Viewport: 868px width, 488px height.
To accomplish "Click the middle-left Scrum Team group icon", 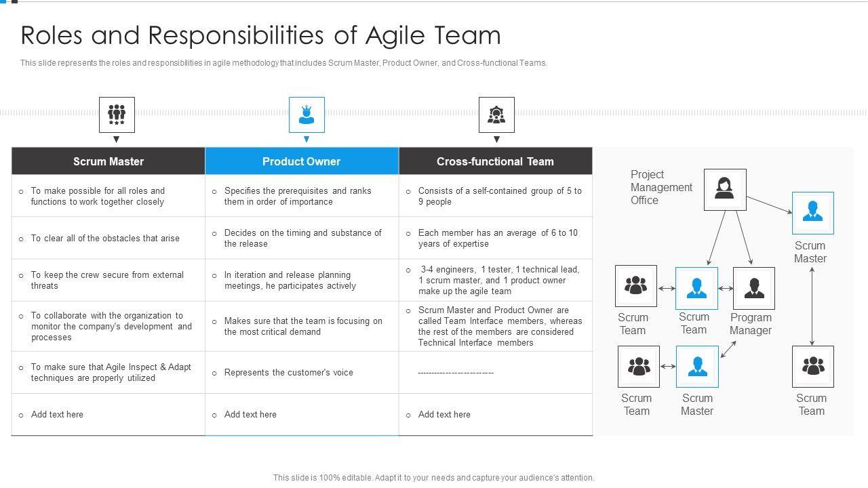I will coord(635,286).
